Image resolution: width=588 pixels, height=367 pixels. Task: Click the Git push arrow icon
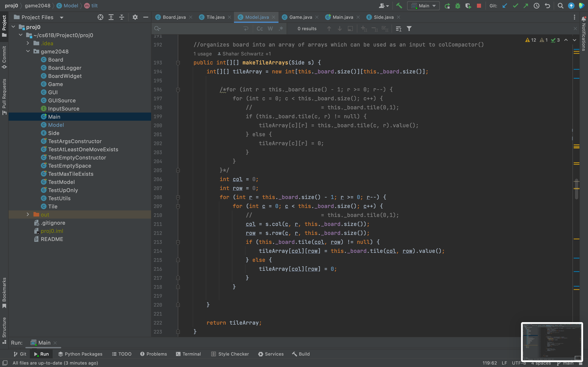(526, 6)
